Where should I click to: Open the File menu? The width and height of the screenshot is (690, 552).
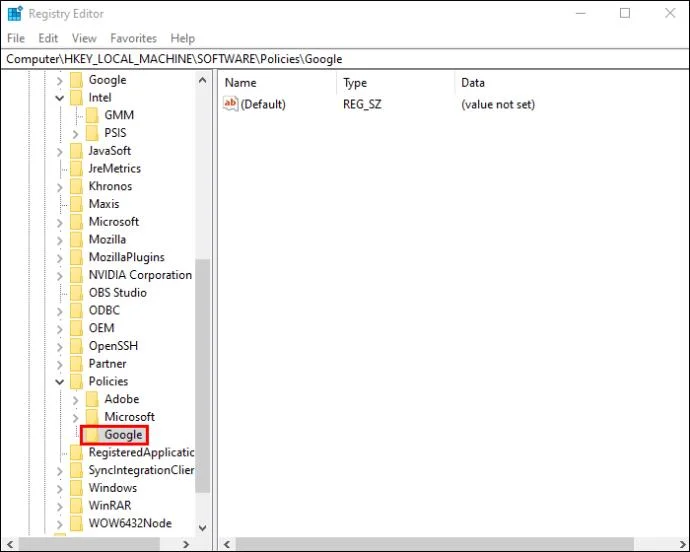click(16, 38)
